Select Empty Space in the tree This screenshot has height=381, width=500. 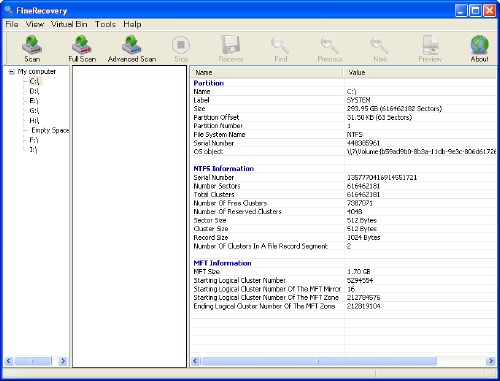[50, 130]
